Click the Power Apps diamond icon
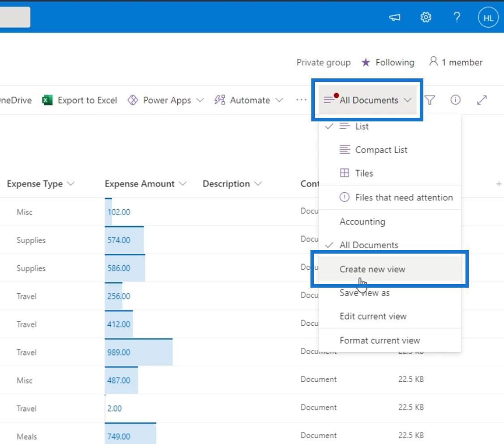Viewport: 504px width, 444px height. (133, 100)
